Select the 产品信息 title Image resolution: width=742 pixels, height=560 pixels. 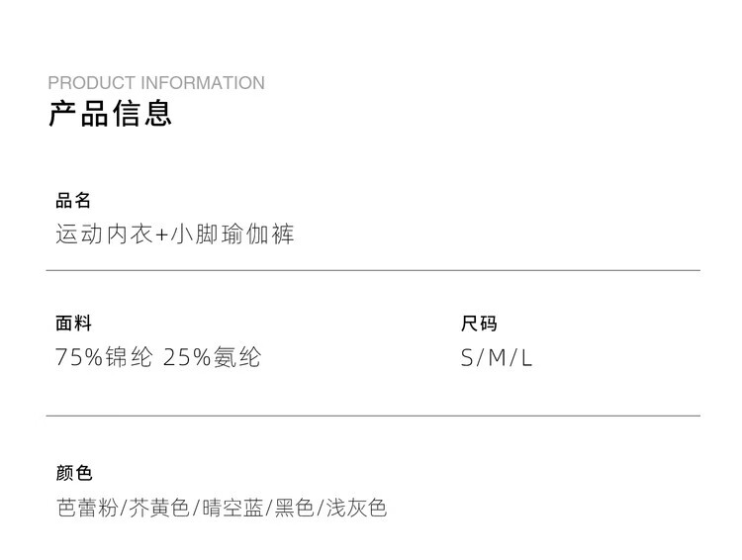tap(110, 114)
